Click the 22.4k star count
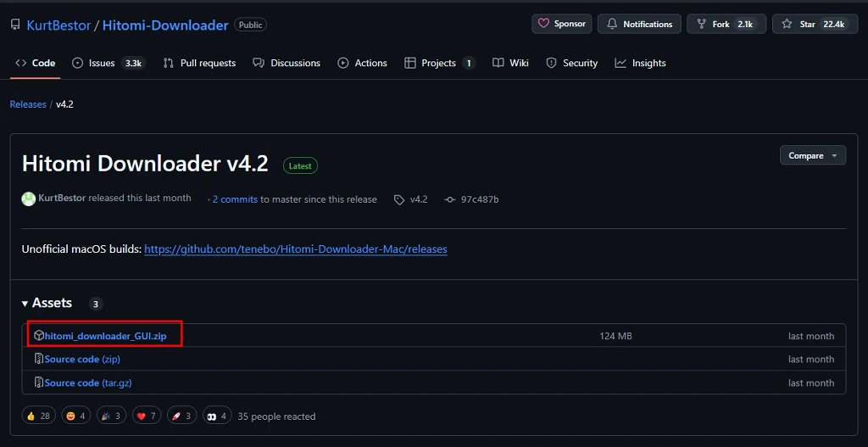868x447 pixels. [x=833, y=25]
